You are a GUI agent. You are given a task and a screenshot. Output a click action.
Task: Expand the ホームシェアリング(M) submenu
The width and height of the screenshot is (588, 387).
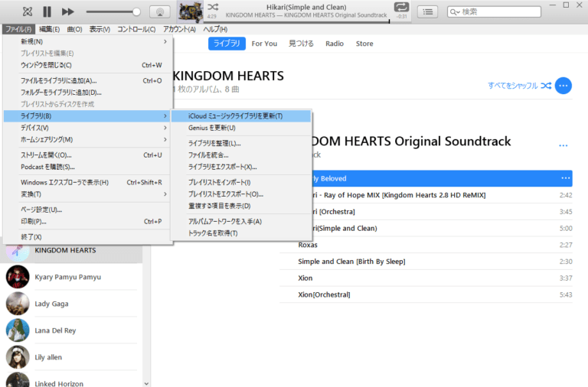point(88,139)
